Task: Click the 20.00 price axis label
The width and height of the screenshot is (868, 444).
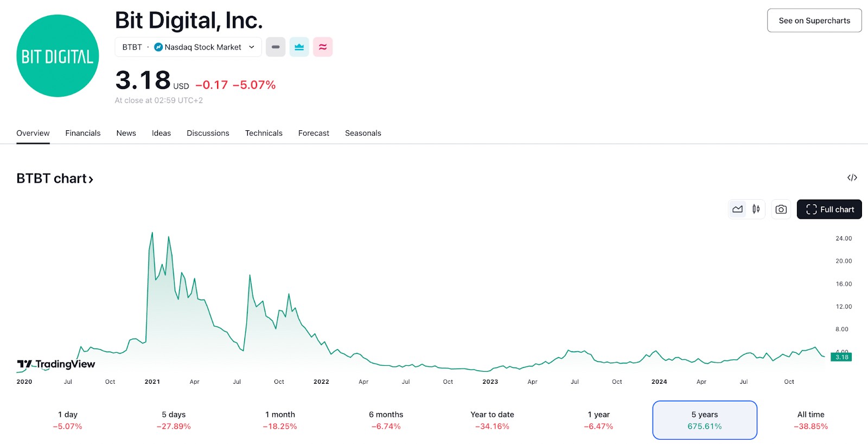Action: [844, 261]
